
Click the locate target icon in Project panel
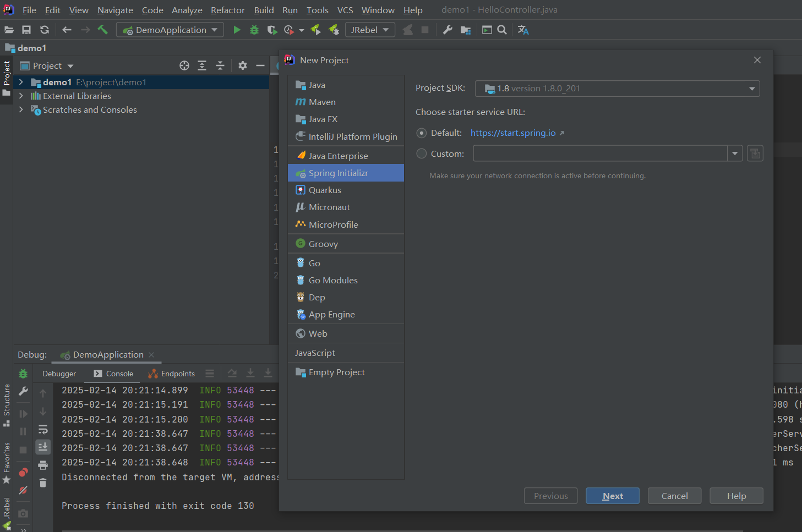click(184, 65)
